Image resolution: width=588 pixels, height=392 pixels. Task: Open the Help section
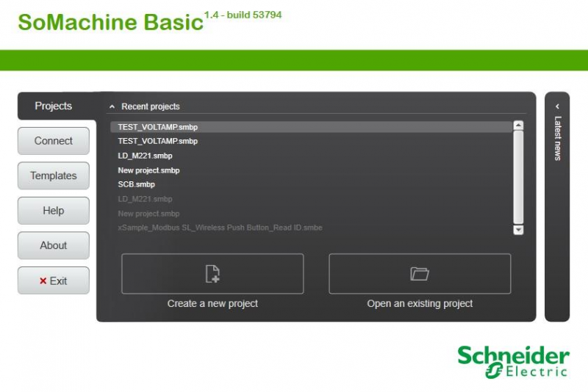54,211
